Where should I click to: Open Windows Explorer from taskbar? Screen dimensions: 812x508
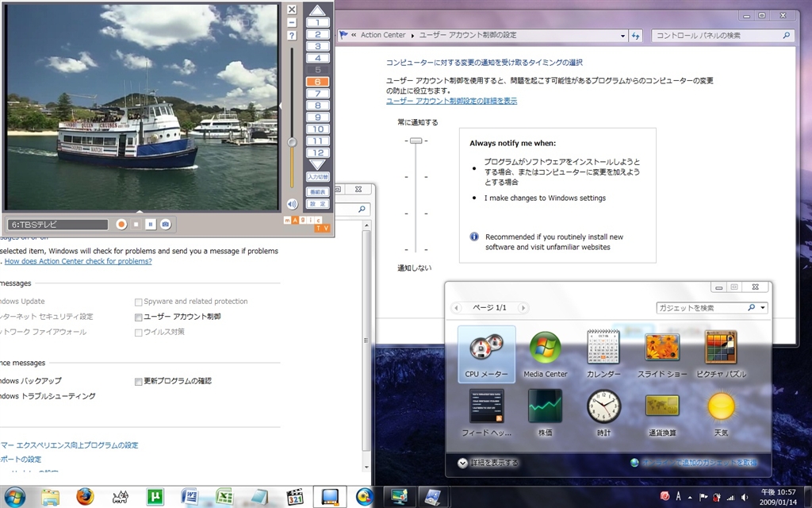(x=50, y=497)
